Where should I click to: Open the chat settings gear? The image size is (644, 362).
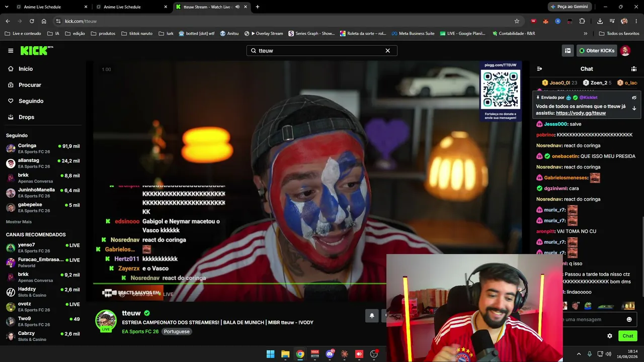click(610, 336)
